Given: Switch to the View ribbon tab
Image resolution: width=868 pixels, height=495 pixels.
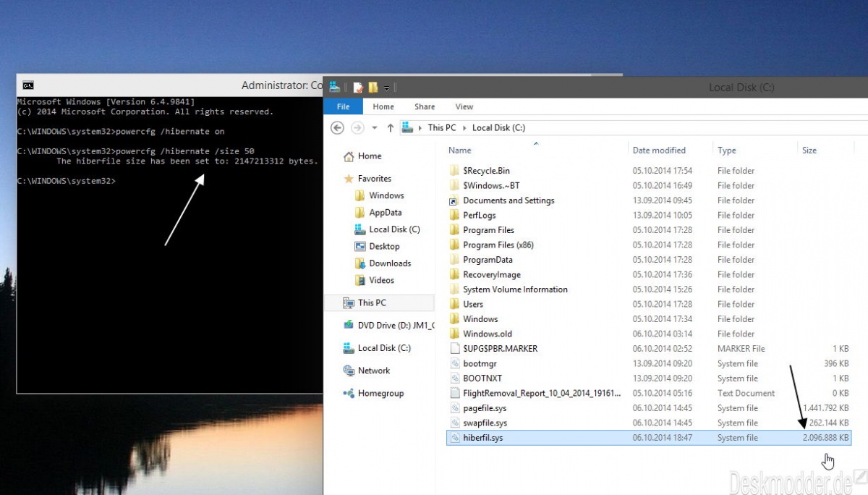Looking at the screenshot, I should (464, 106).
